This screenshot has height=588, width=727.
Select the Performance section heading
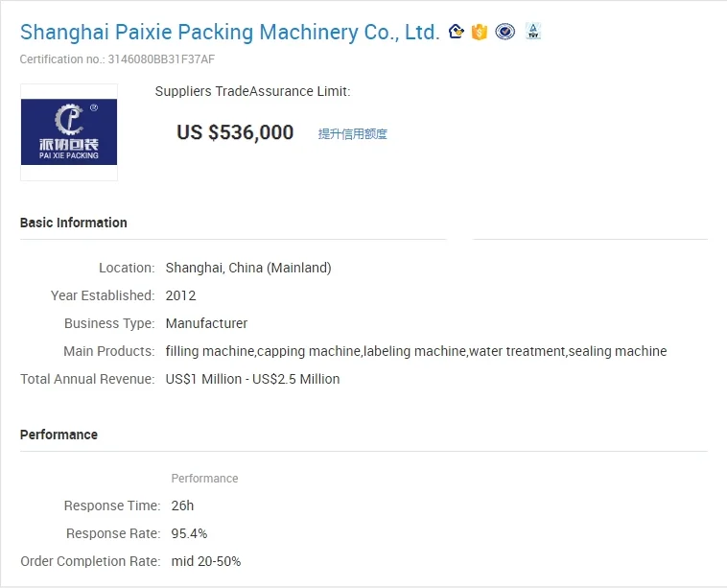tap(59, 435)
